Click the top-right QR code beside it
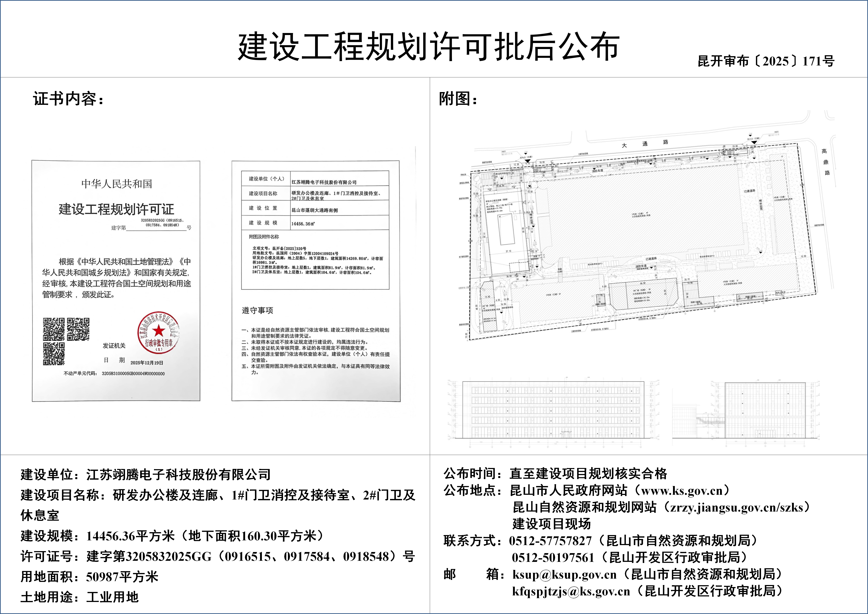The height and width of the screenshot is (614, 868). 78,329
